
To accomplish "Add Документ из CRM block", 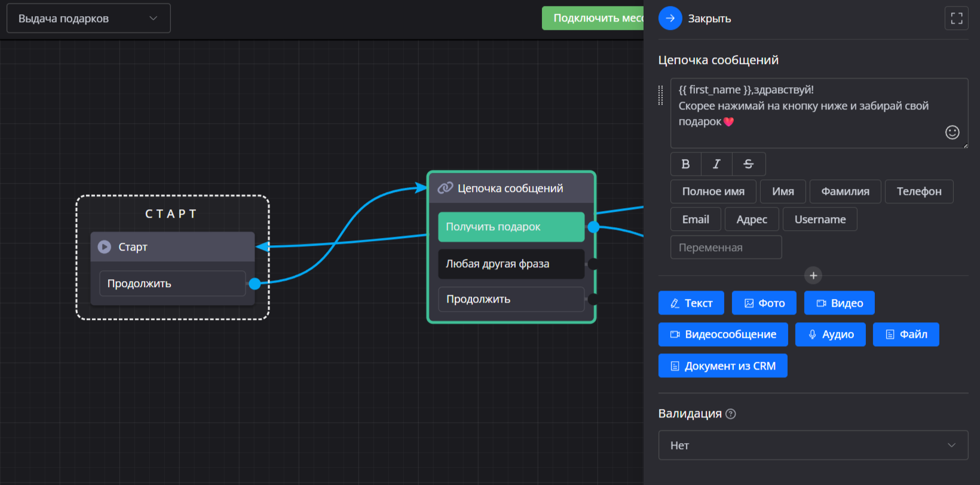I will 722,366.
